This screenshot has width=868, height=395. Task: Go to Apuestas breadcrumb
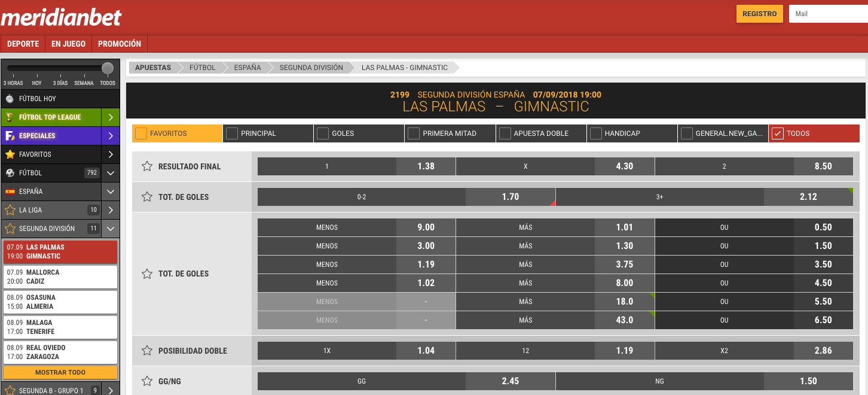click(153, 68)
